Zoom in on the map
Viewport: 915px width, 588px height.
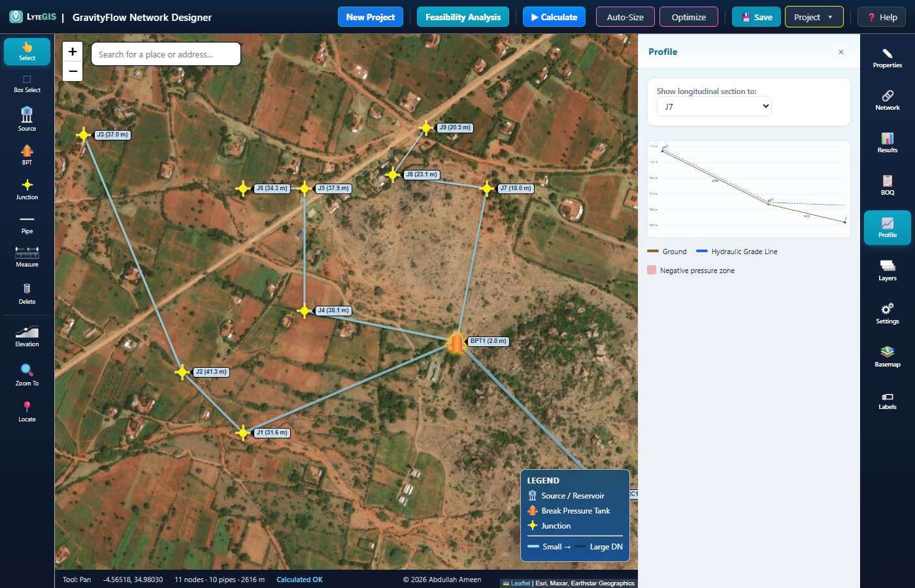[x=73, y=52]
